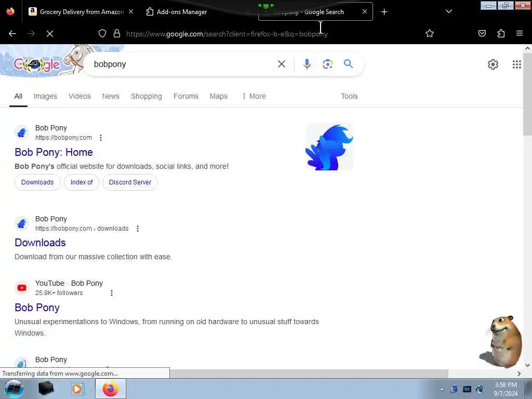This screenshot has height=399, width=532.
Task: Open the tracking protection shield icon
Action: click(x=102, y=33)
